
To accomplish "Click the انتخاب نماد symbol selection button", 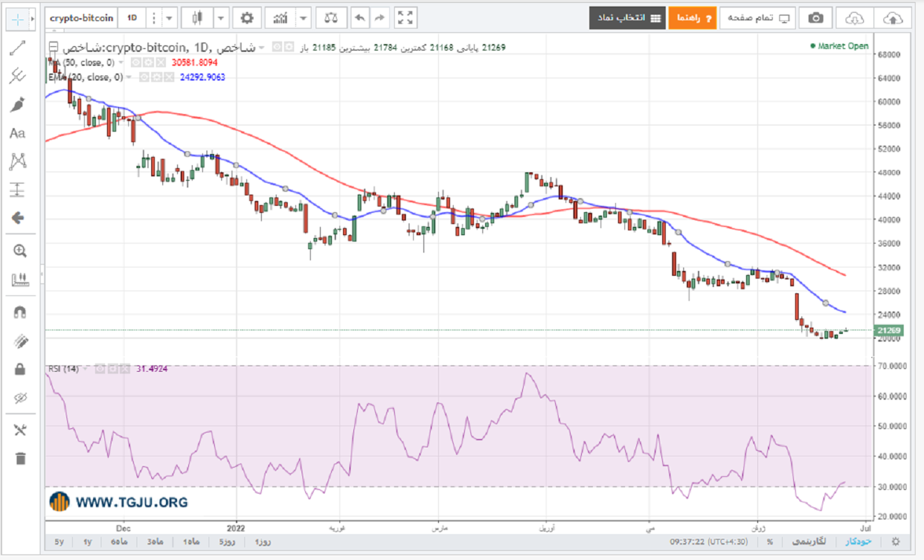I will [x=626, y=17].
